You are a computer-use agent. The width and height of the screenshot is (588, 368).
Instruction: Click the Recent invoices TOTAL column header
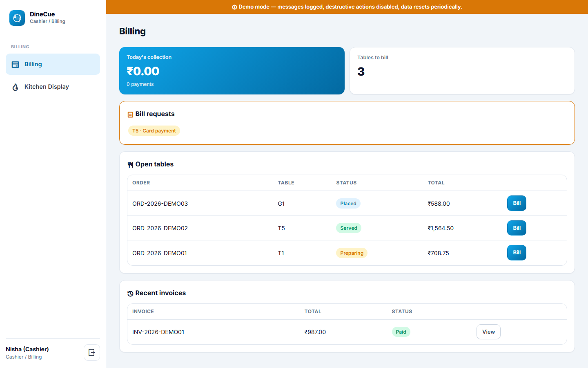[313, 312]
